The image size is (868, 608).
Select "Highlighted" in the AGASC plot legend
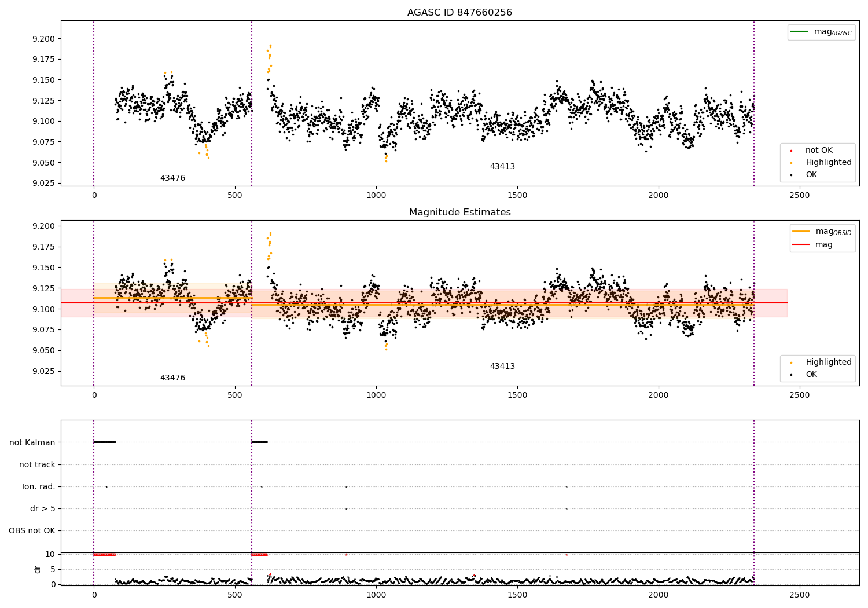point(829,163)
